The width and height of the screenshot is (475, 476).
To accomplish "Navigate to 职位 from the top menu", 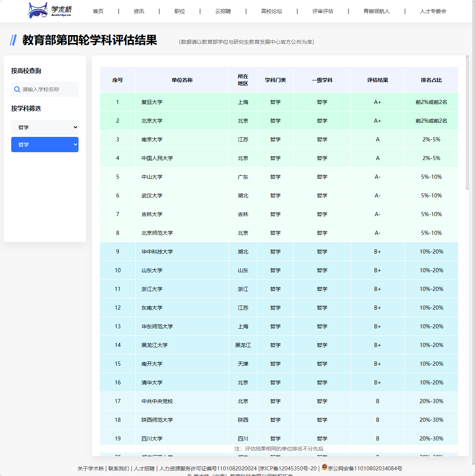I will click(180, 11).
